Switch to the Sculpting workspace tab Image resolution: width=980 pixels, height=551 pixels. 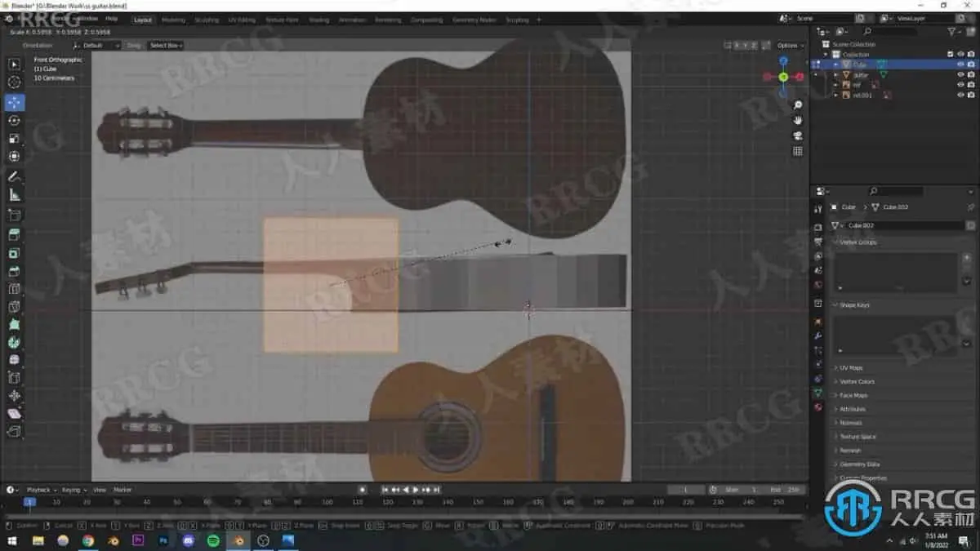[207, 19]
